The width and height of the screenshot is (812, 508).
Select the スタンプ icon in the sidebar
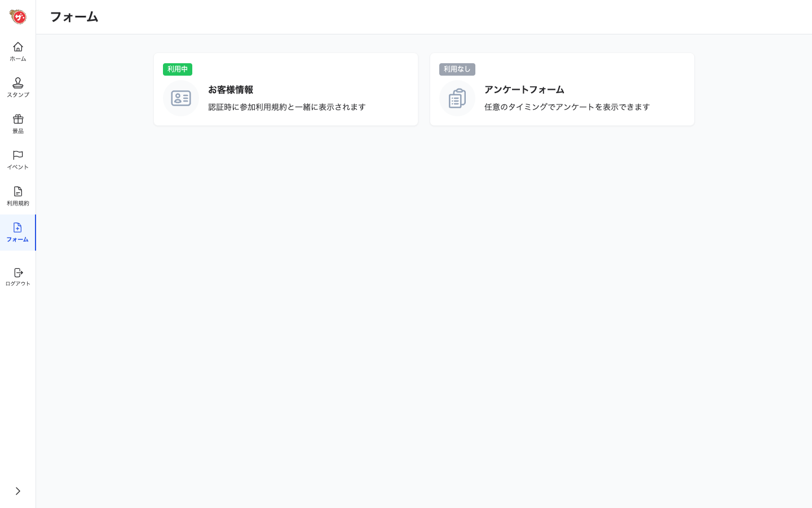pos(17,87)
